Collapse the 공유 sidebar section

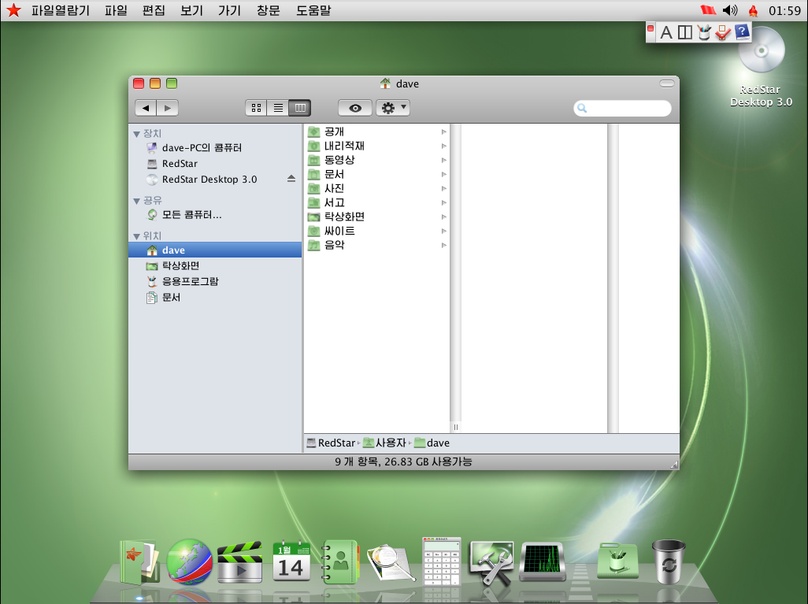coord(137,200)
